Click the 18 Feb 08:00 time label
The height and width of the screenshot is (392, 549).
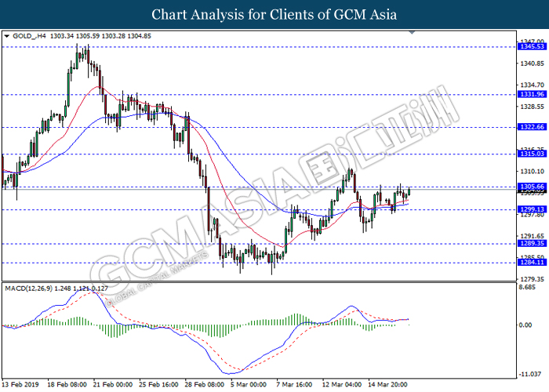(67, 385)
